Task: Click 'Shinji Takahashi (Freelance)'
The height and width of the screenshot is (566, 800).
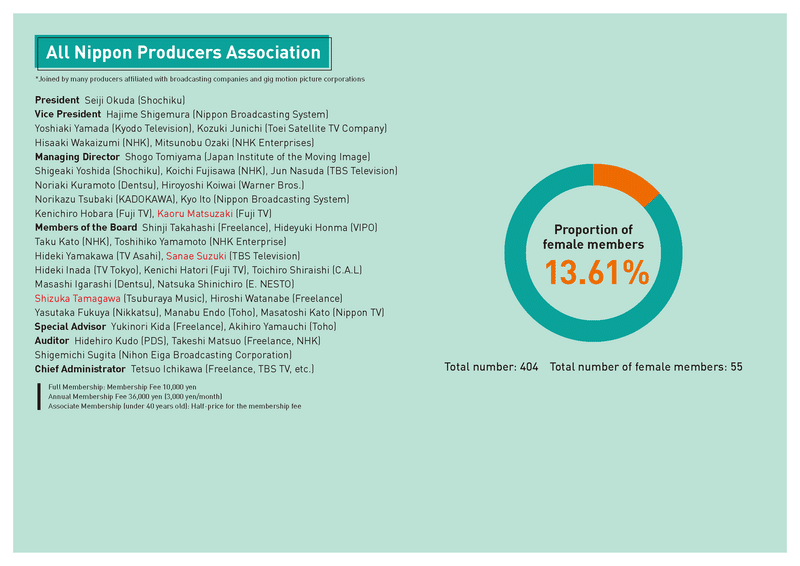Action: point(206,228)
